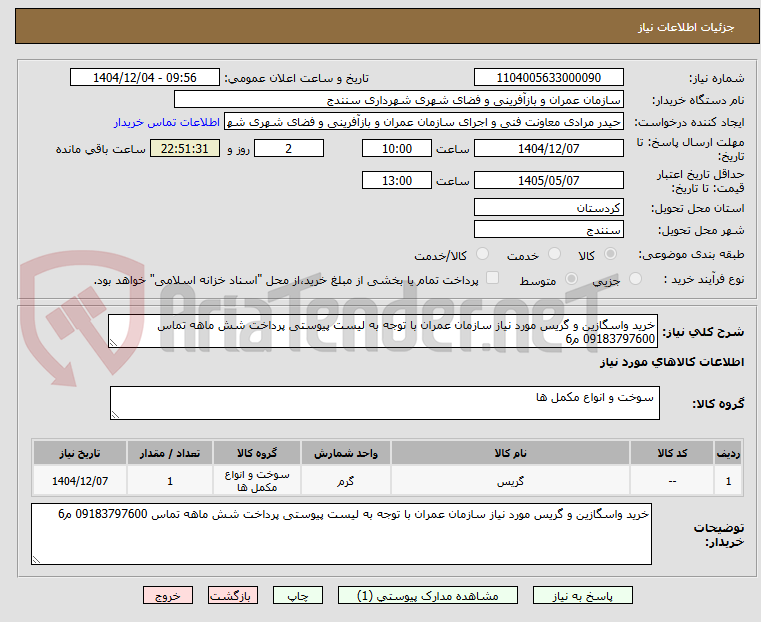761x622 pixels.
Task: Click the واحد شمارش column header
Action: point(346,453)
